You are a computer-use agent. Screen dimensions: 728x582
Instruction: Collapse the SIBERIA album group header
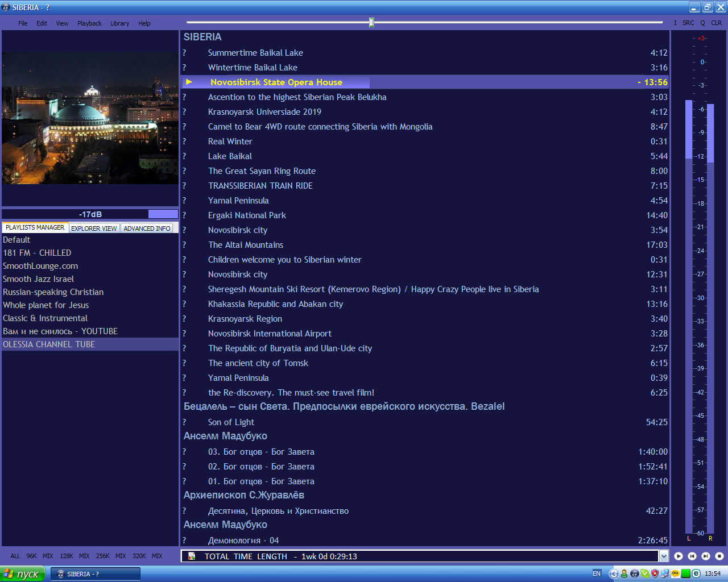click(202, 37)
